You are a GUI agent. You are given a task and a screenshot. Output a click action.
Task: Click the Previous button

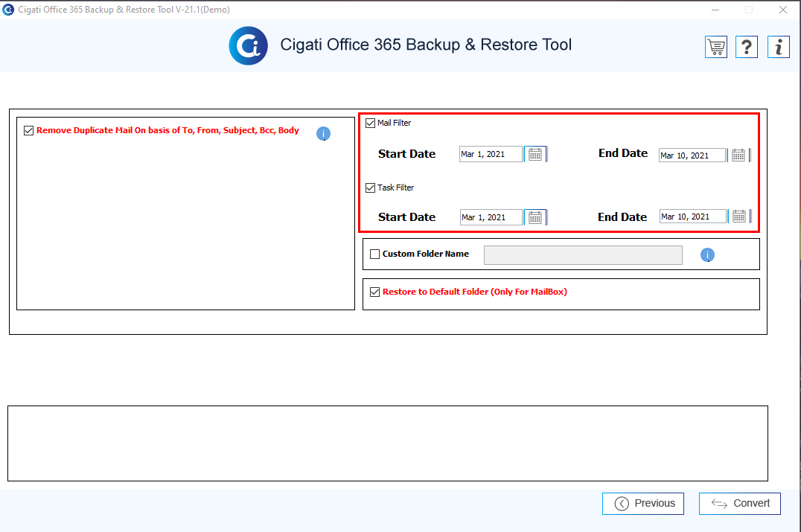[x=643, y=504]
